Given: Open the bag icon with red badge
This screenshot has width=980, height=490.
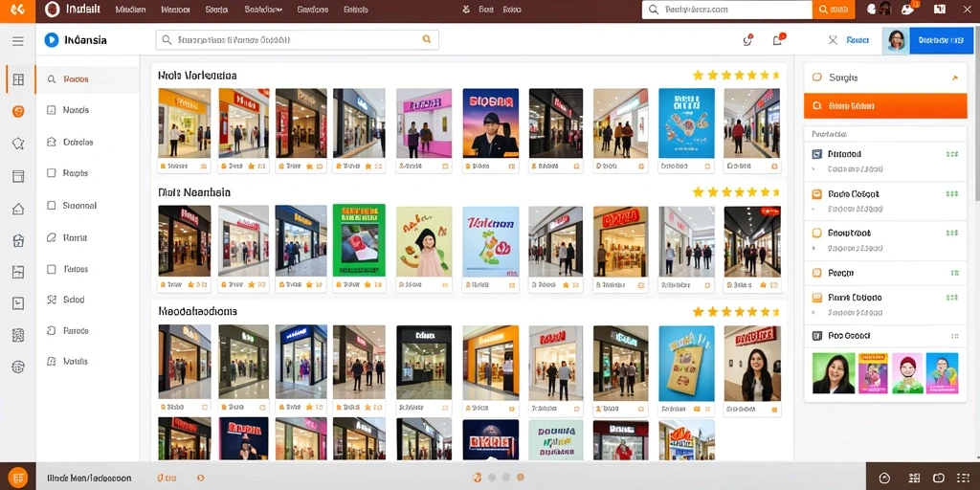Looking at the screenshot, I should (778, 39).
